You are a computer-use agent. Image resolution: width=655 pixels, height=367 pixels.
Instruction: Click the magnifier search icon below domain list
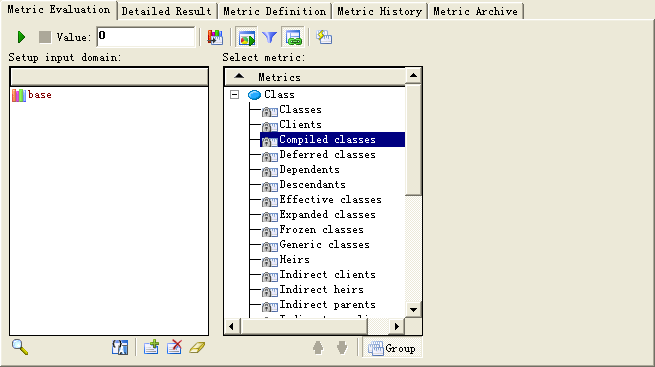pyautogui.click(x=20, y=347)
